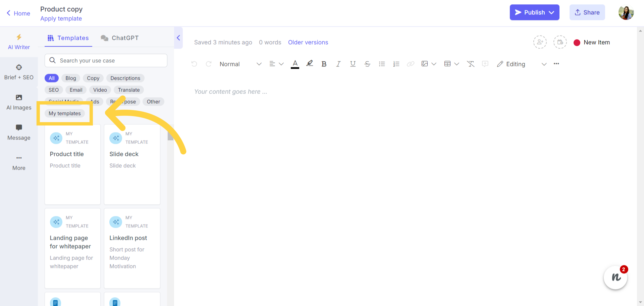The height and width of the screenshot is (306, 644).
Task: Collapse the templates side panel
Action: (178, 38)
